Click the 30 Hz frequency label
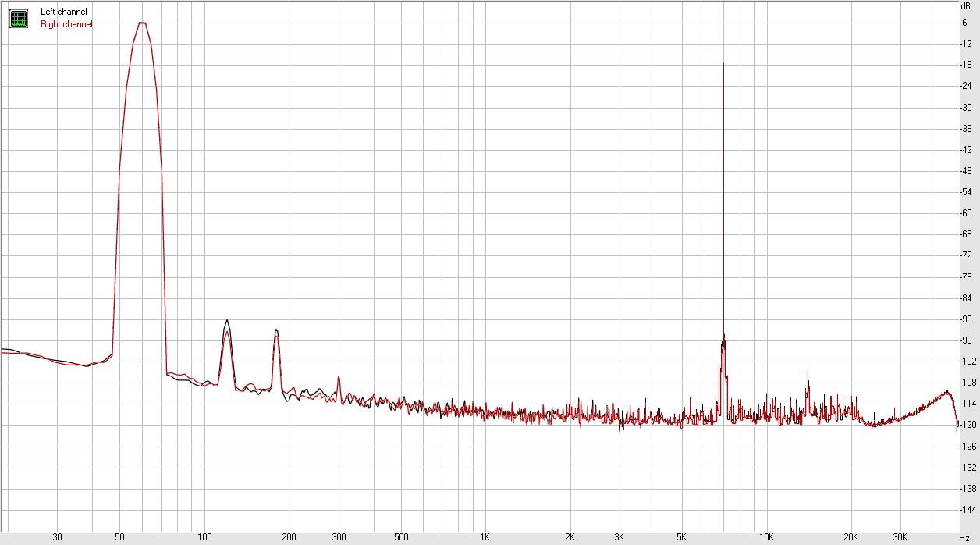Viewport: 980px width, 545px height. click(x=57, y=537)
